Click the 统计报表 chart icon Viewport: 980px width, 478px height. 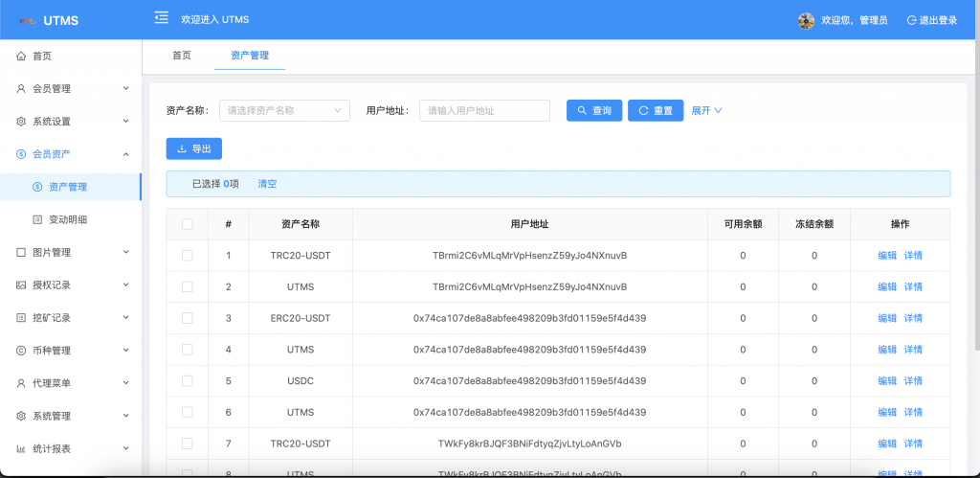click(21, 448)
